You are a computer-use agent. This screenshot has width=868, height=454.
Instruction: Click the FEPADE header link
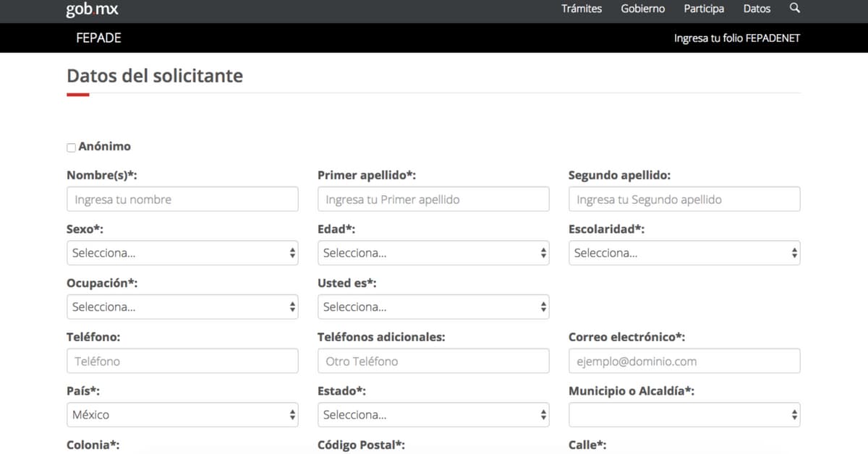[98, 38]
